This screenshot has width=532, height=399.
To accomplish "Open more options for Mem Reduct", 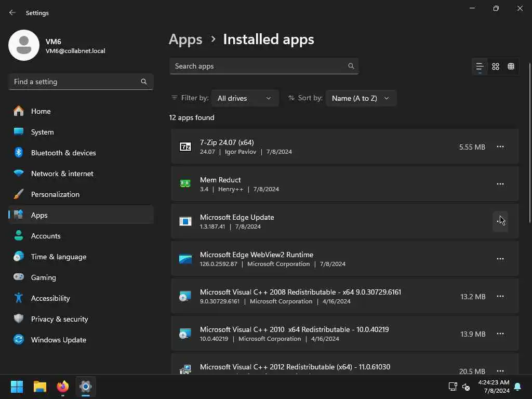I will click(500, 184).
